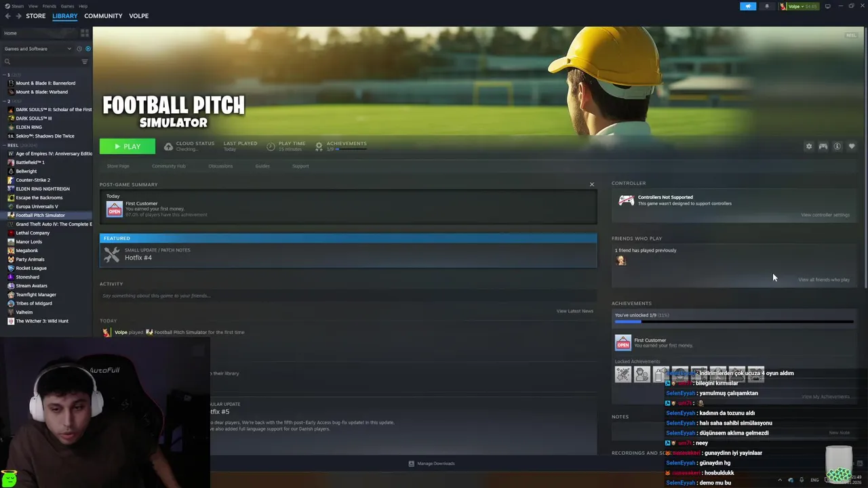Screen dimensions: 868x488
Task: Open the Guides link
Action: [262, 166]
